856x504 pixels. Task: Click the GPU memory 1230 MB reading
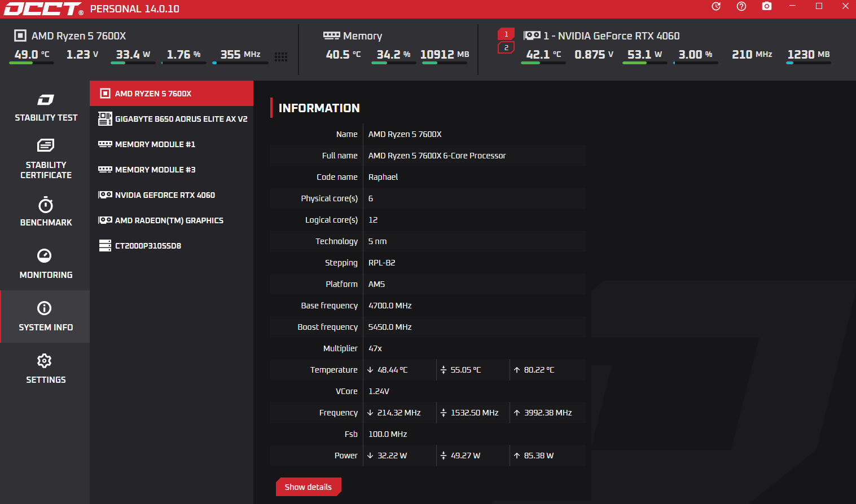click(809, 55)
